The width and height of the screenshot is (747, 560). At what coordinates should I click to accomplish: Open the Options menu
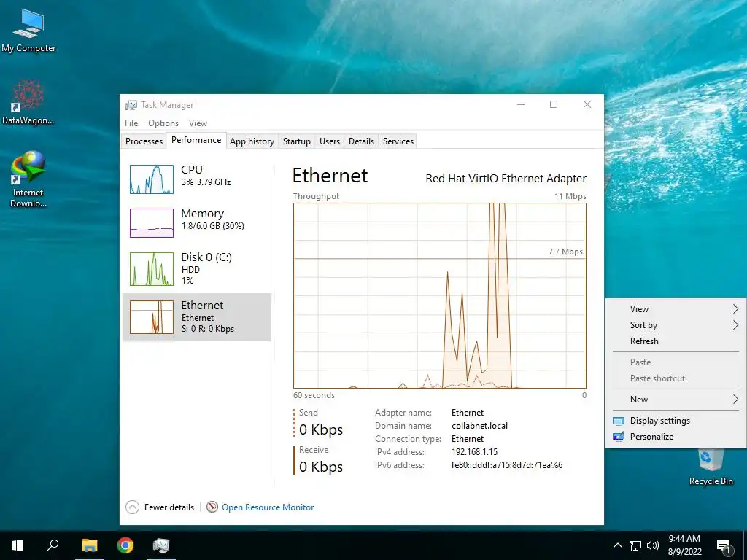pyautogui.click(x=163, y=122)
